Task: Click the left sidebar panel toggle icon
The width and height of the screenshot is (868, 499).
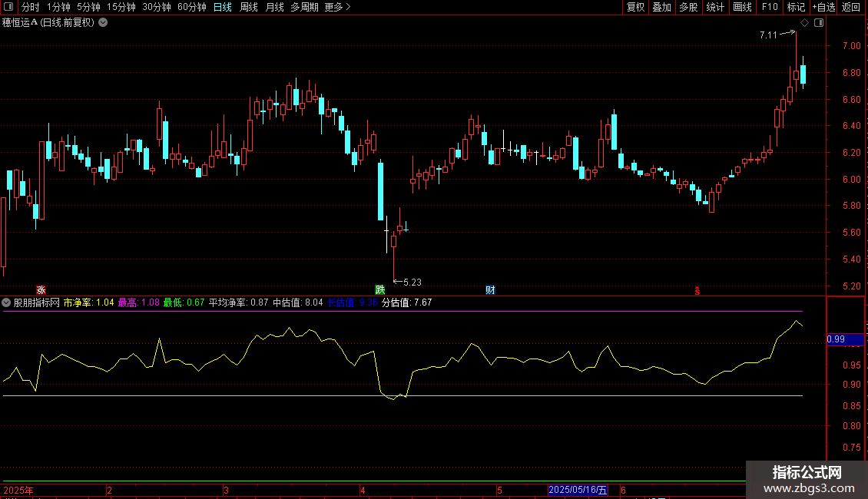Action: pos(7,7)
